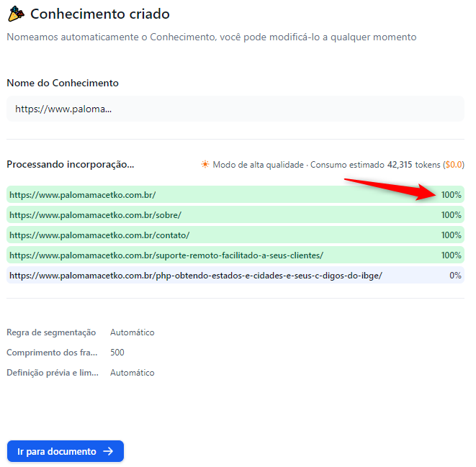
Task: Click the Ir para documento button
Action: (66, 451)
